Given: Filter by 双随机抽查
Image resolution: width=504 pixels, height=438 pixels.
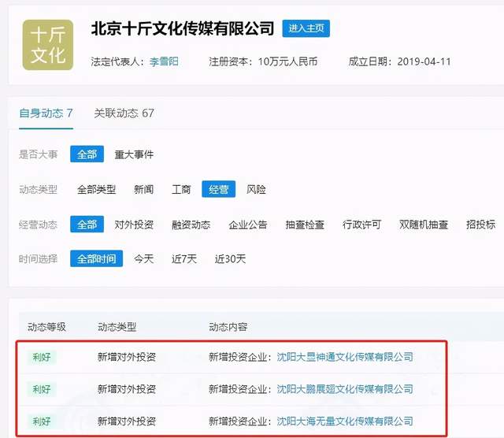Looking at the screenshot, I should point(424,225).
